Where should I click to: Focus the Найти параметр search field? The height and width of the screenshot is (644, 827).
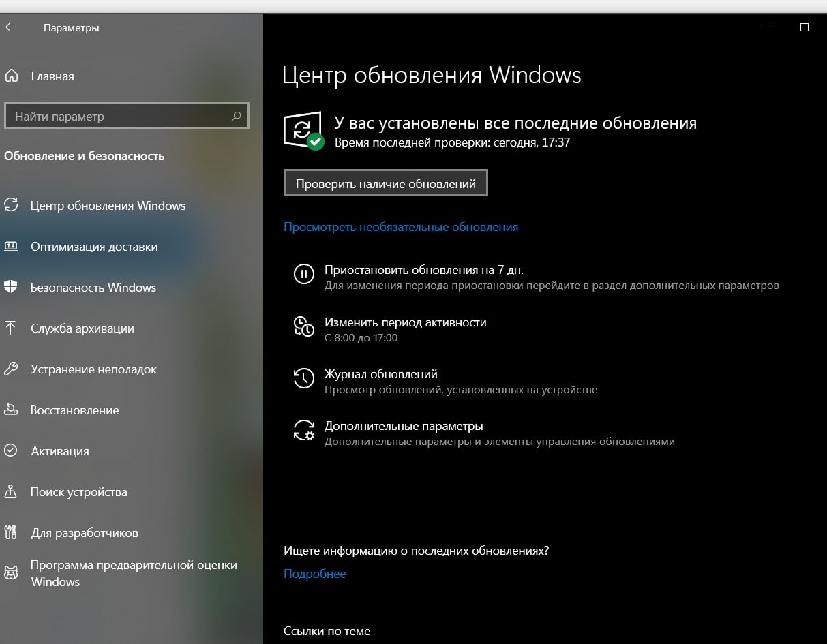(127, 116)
